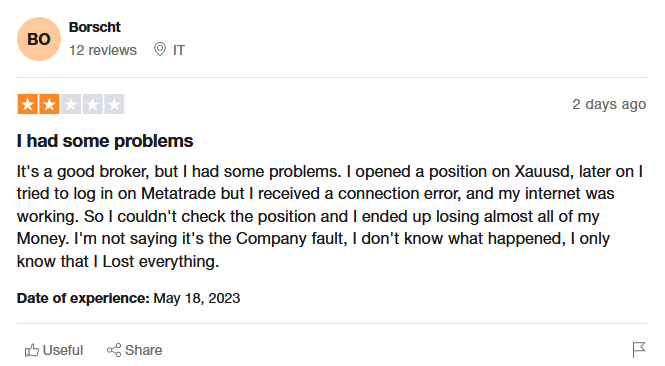
Task: Click the 2 days ago timestamp
Action: coord(609,104)
